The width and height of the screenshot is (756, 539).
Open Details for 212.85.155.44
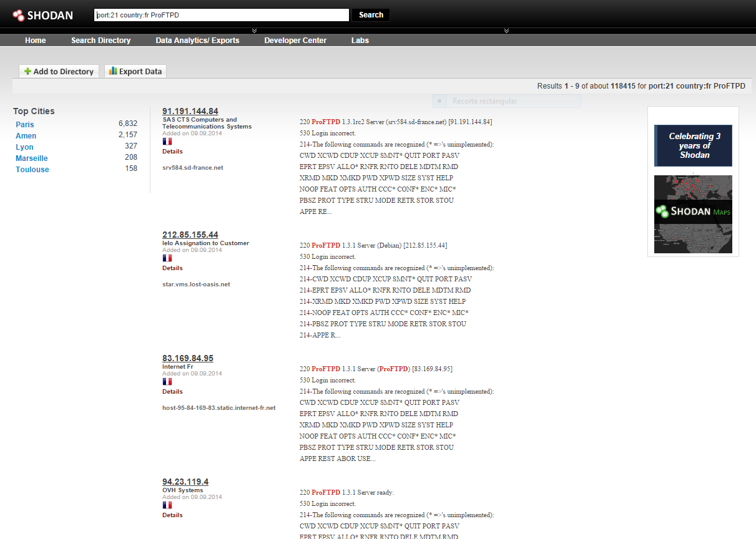tap(172, 268)
